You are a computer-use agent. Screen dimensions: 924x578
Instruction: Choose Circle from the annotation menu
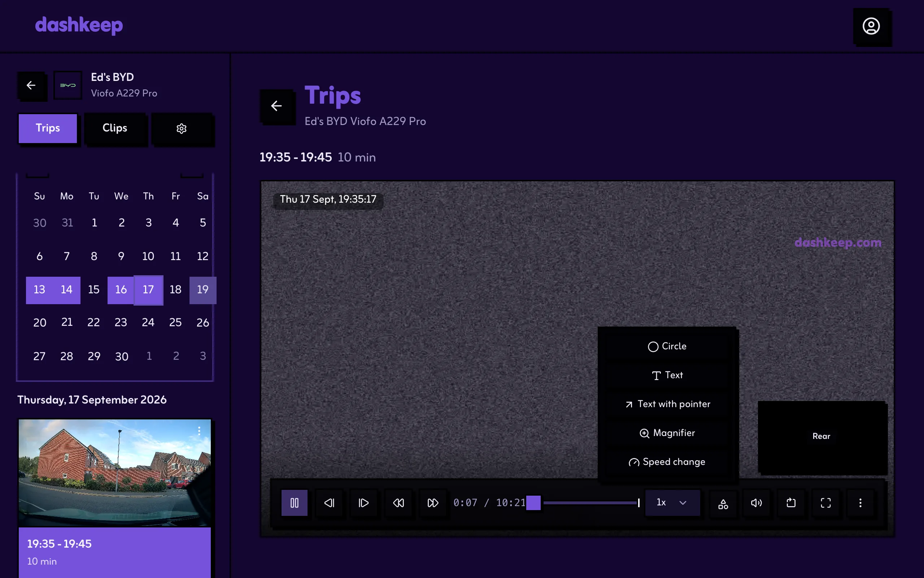(667, 346)
